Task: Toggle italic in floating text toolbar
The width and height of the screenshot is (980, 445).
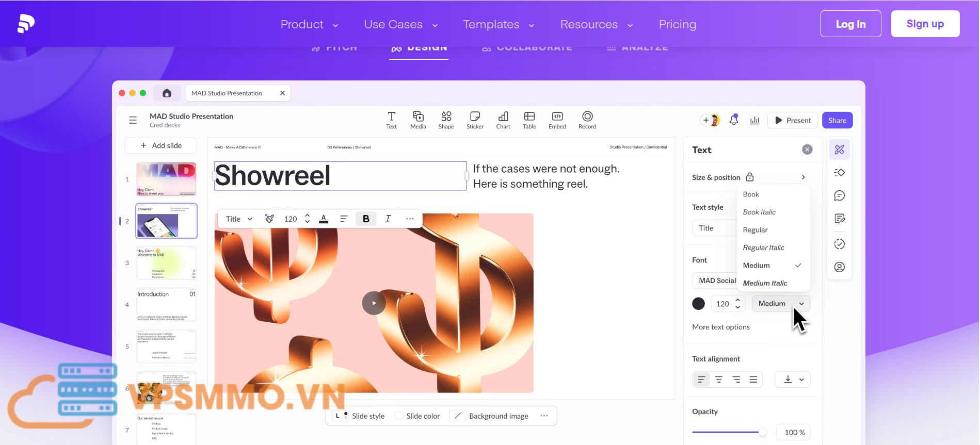Action: pos(388,219)
